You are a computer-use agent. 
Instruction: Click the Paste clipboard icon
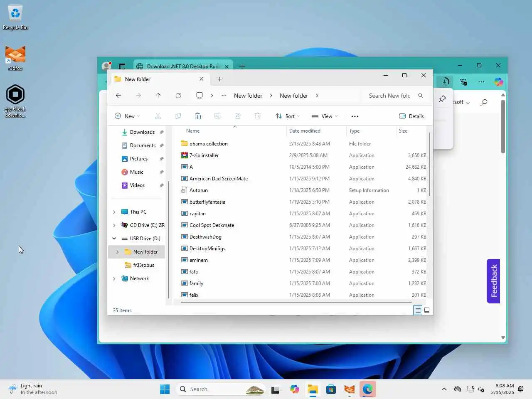pyautogui.click(x=198, y=116)
